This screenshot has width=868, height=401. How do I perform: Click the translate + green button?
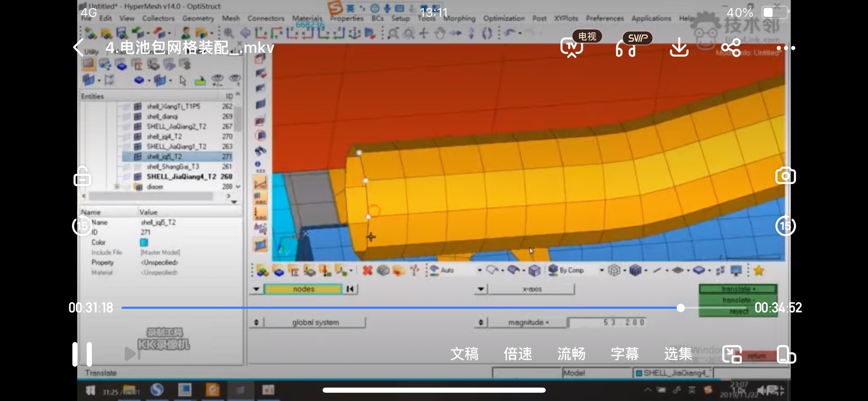(x=738, y=289)
